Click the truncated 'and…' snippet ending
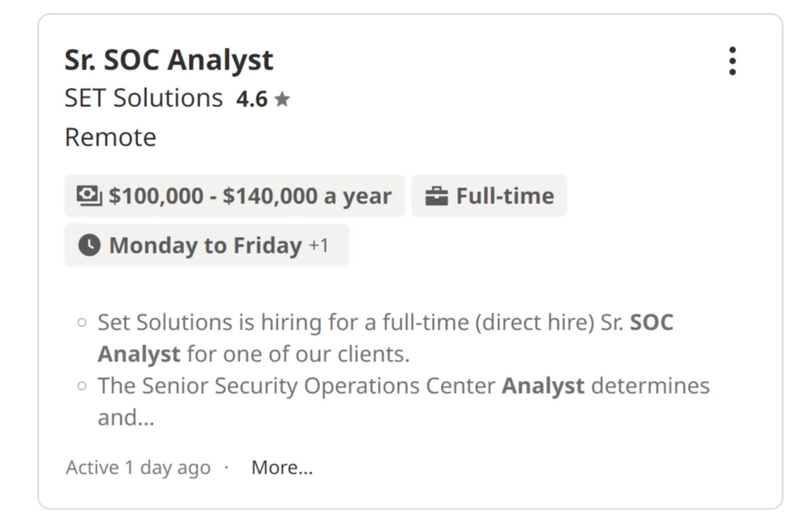 [126, 418]
